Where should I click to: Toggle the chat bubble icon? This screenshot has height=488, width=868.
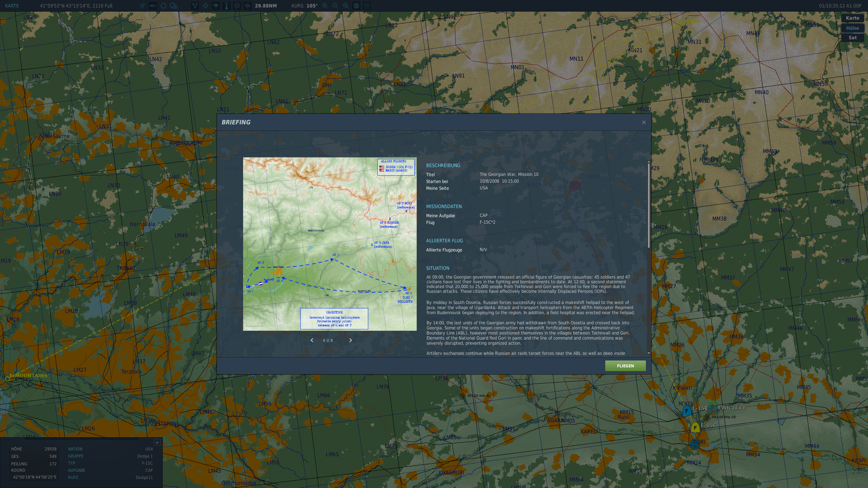[x=237, y=6]
